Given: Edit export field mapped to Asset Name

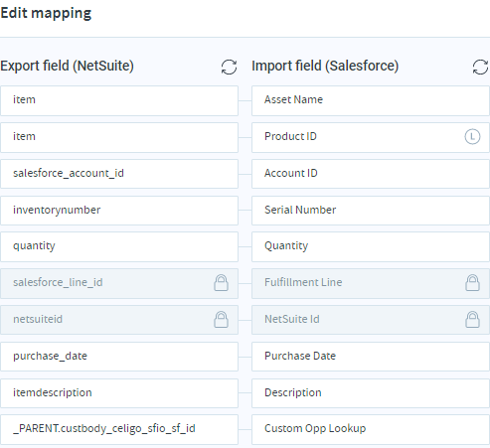Looking at the screenshot, I should click(119, 100).
